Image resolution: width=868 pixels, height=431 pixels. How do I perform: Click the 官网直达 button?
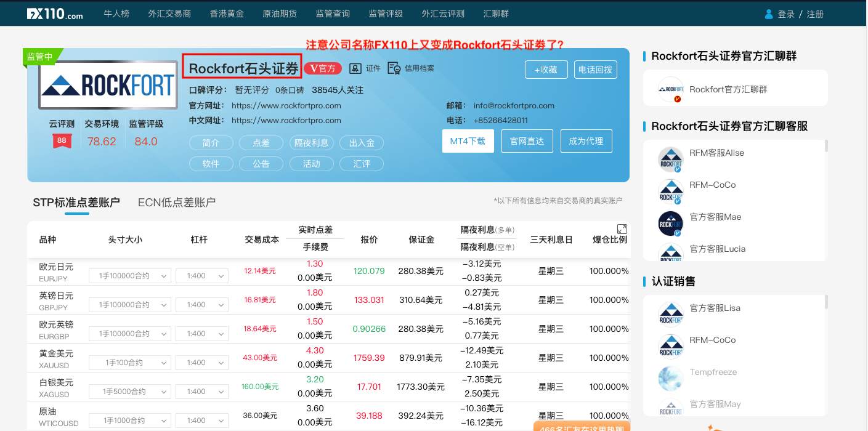tap(527, 141)
